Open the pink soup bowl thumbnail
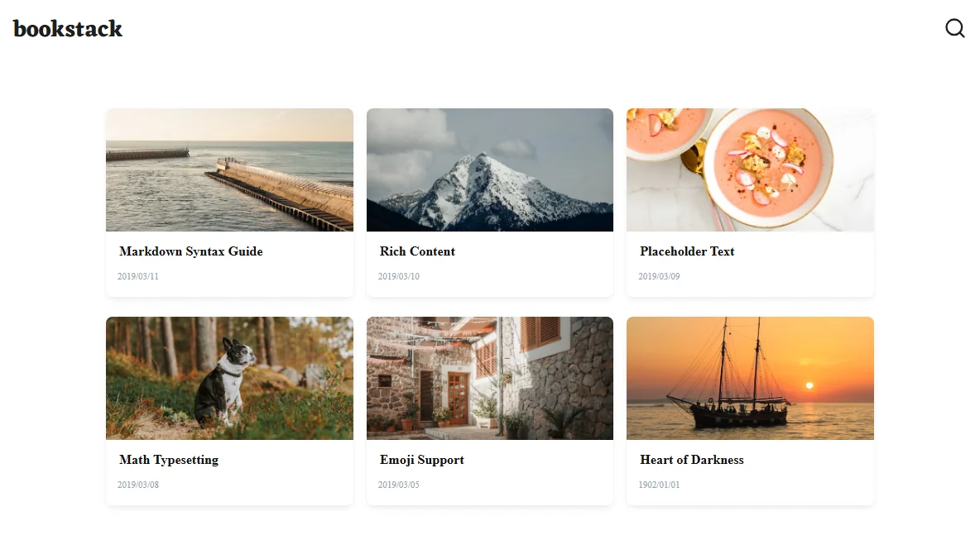Screen dimensions: 980x540 750,170
